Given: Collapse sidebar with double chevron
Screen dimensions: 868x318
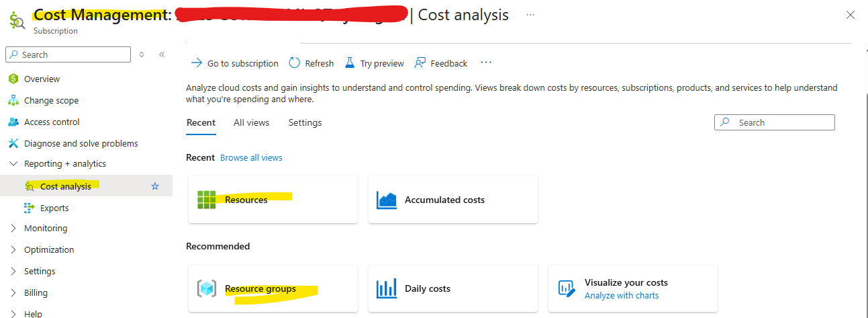Looking at the screenshot, I should click(162, 54).
